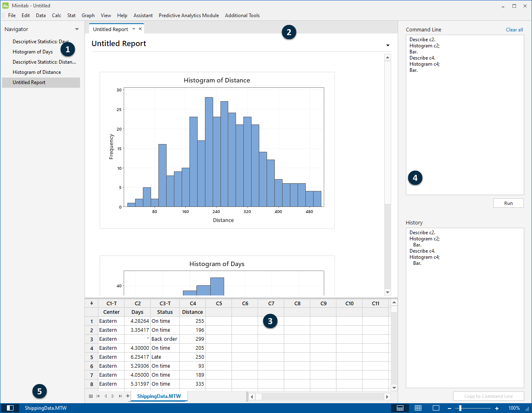The width and height of the screenshot is (532, 413).
Task: Open the worksheet selector grid icon
Action: click(91, 396)
